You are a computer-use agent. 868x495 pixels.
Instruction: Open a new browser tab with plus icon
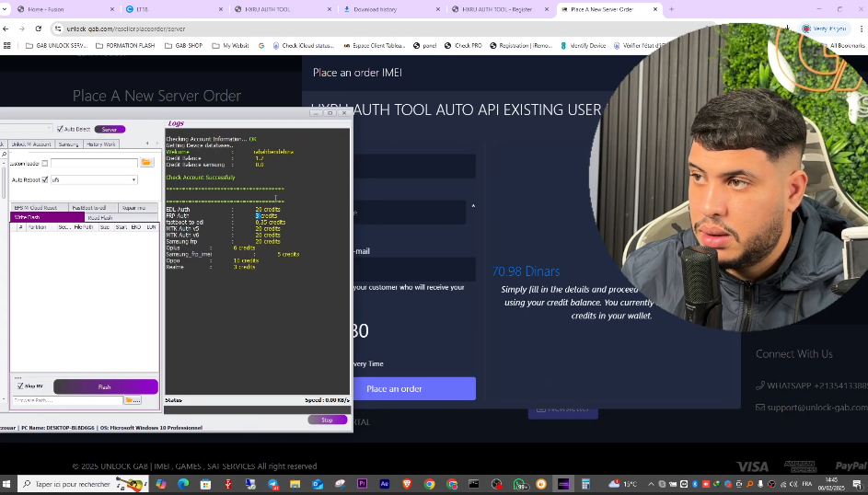pos(672,9)
